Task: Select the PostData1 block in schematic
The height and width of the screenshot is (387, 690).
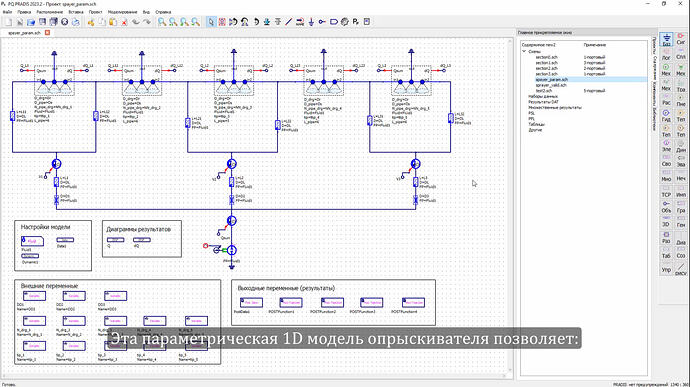Action: pyautogui.click(x=251, y=302)
